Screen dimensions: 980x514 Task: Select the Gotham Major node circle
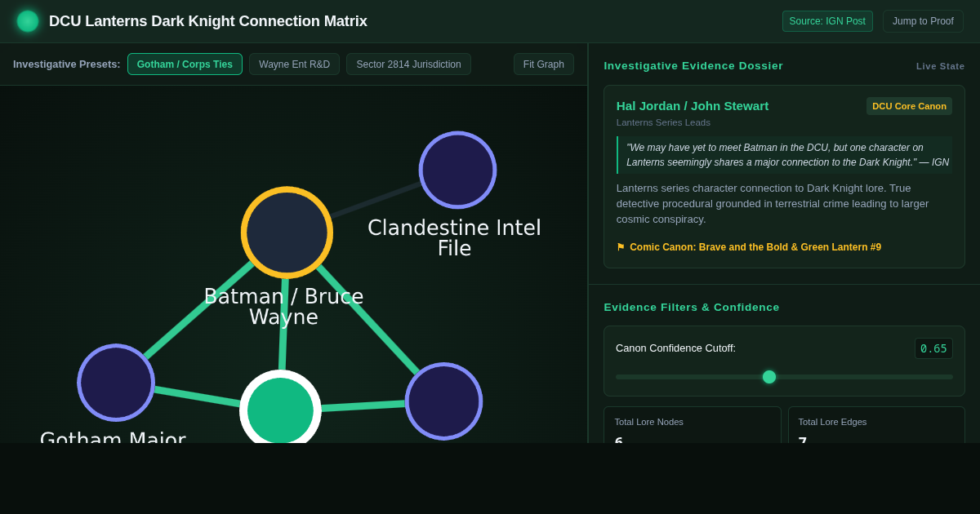pos(116,383)
